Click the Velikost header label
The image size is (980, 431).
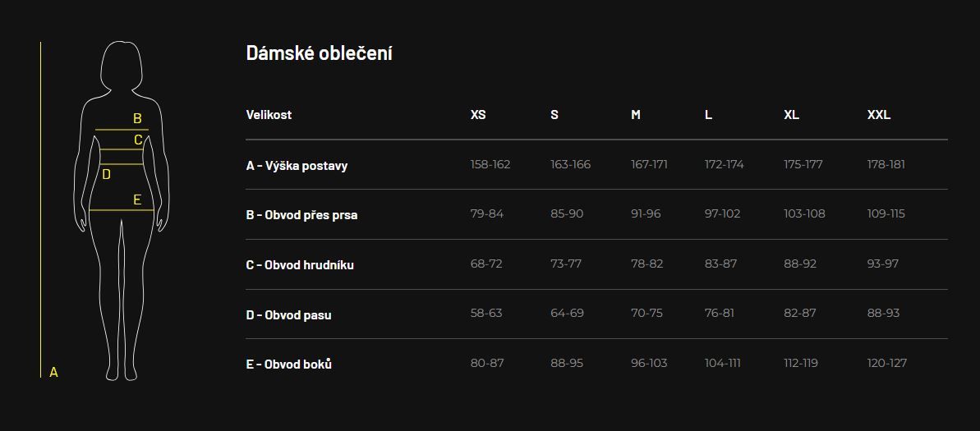pos(269,115)
